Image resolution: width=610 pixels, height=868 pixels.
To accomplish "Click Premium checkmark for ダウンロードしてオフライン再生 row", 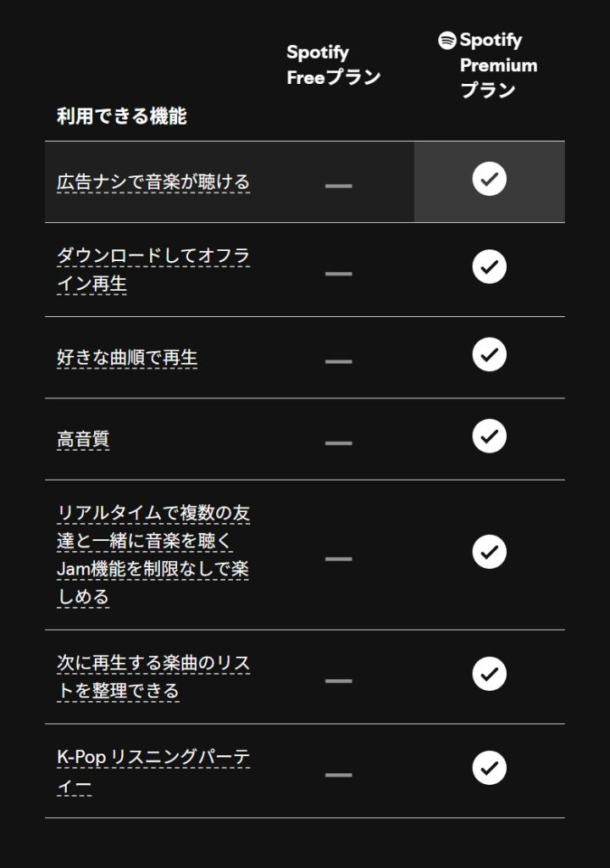I will coord(490,267).
